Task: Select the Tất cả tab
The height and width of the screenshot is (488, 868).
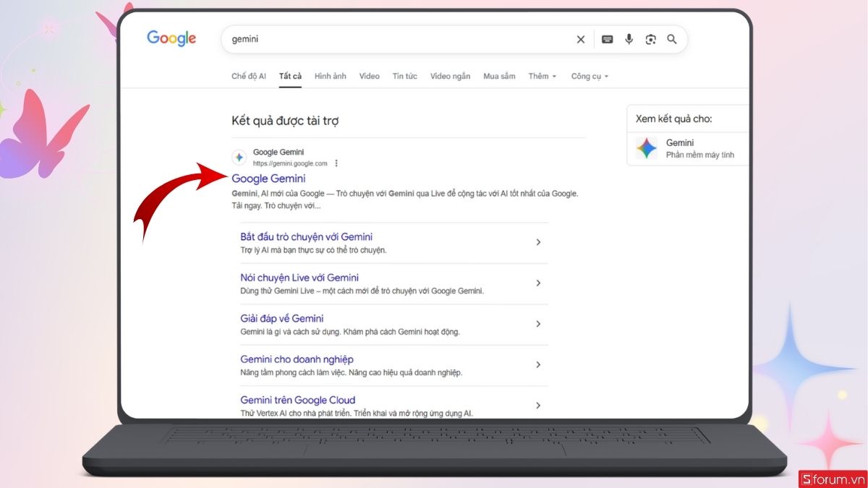Action: [291, 76]
